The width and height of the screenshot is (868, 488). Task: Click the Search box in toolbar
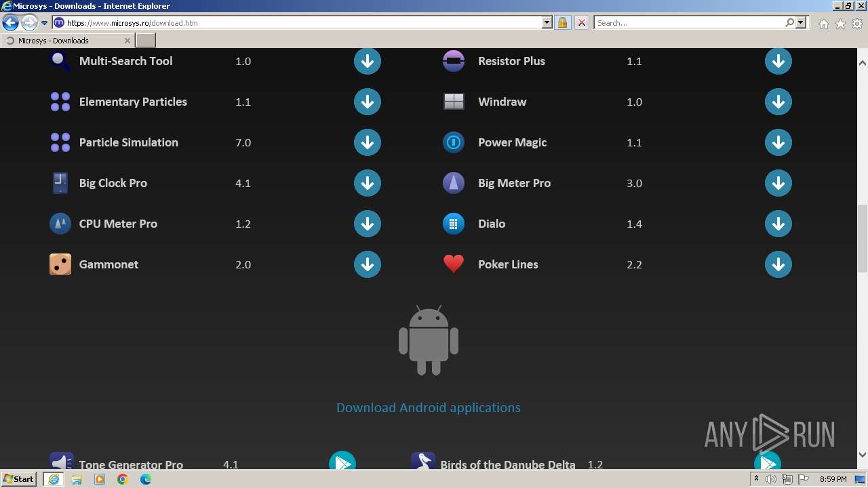688,23
